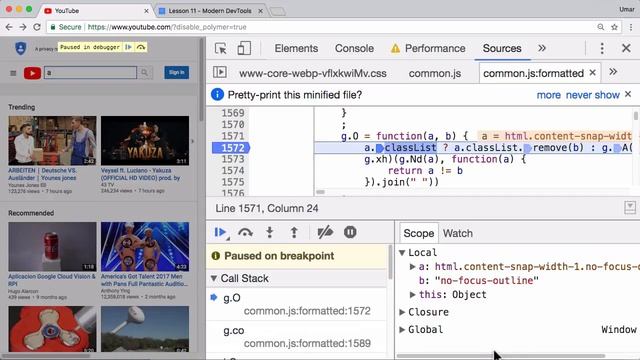640x360 pixels.
Task: Collapse the Call Stack section
Action: coord(214,278)
